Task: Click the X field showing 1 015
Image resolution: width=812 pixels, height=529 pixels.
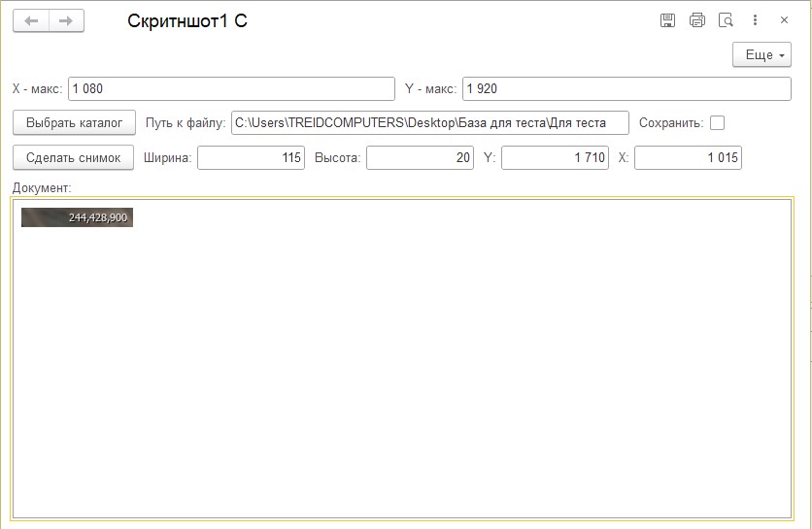Action: coord(689,158)
